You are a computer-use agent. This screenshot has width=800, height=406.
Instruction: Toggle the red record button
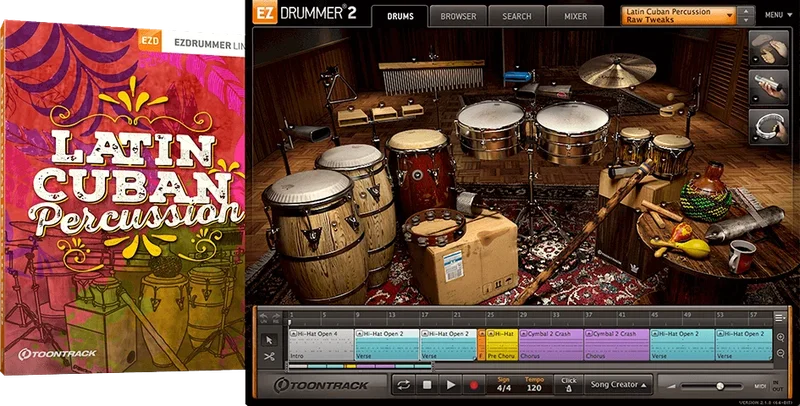(474, 385)
